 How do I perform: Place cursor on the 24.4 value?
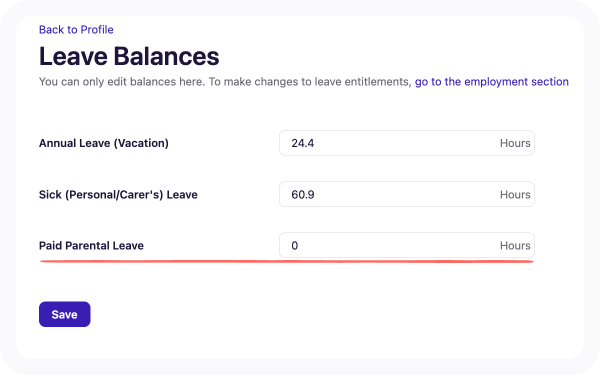point(303,143)
